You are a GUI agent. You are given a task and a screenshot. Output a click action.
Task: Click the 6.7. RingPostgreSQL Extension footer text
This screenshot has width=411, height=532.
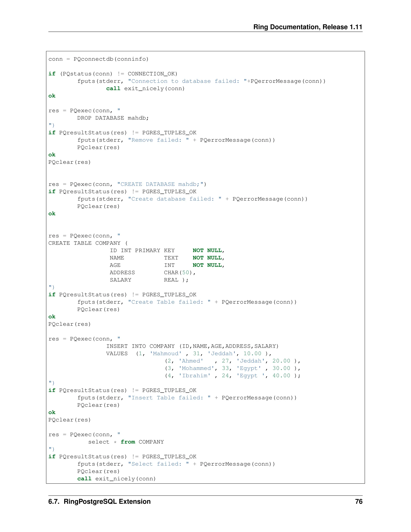pos(99,501)
